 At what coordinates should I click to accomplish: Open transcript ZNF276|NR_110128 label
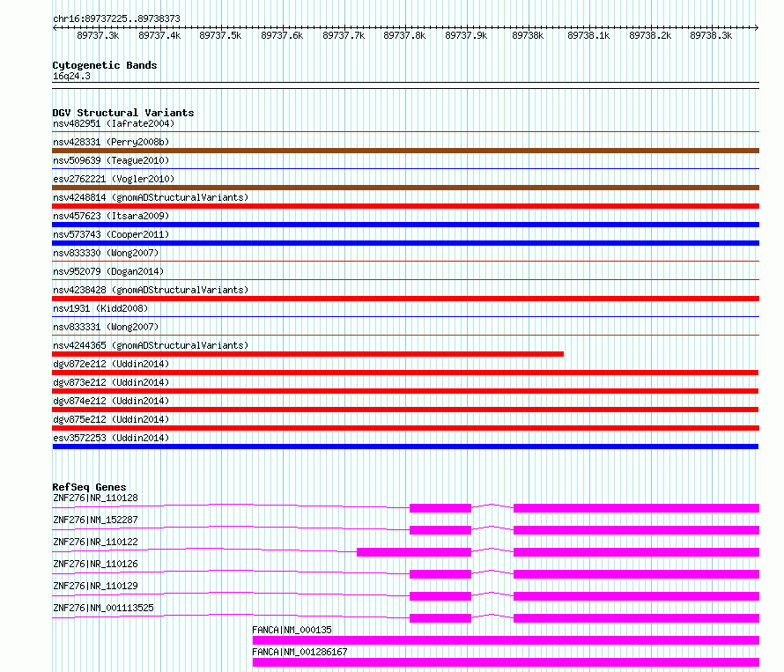pos(95,498)
